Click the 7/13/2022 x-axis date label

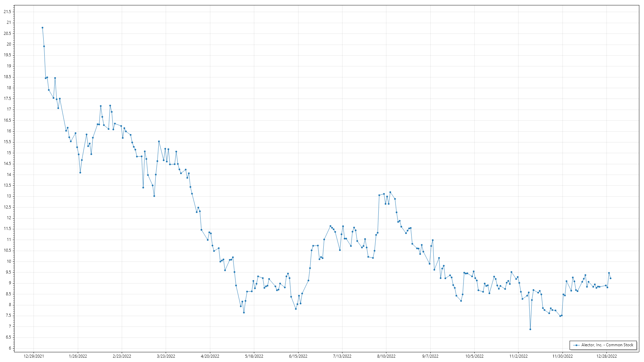pos(342,356)
